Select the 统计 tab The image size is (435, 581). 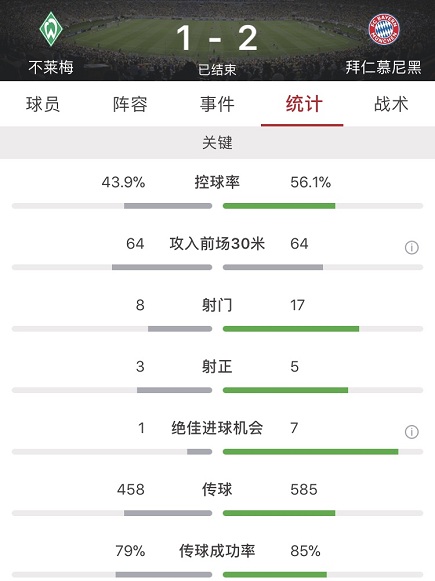coord(304,104)
